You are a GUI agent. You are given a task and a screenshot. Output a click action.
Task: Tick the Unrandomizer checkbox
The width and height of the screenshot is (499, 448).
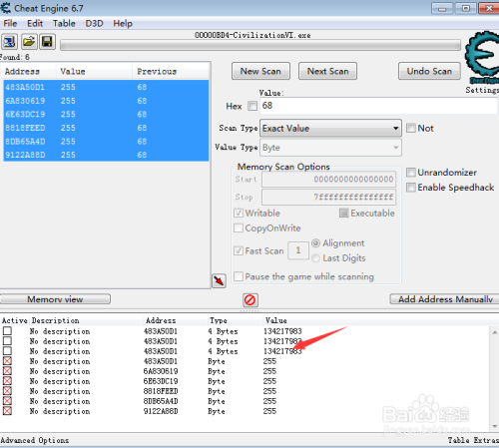pos(411,173)
